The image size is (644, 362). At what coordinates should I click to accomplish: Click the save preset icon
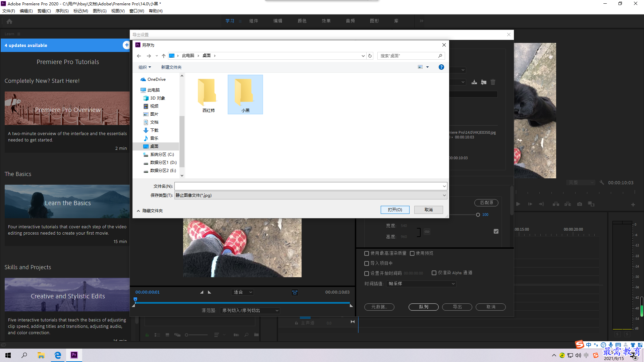coord(474,82)
